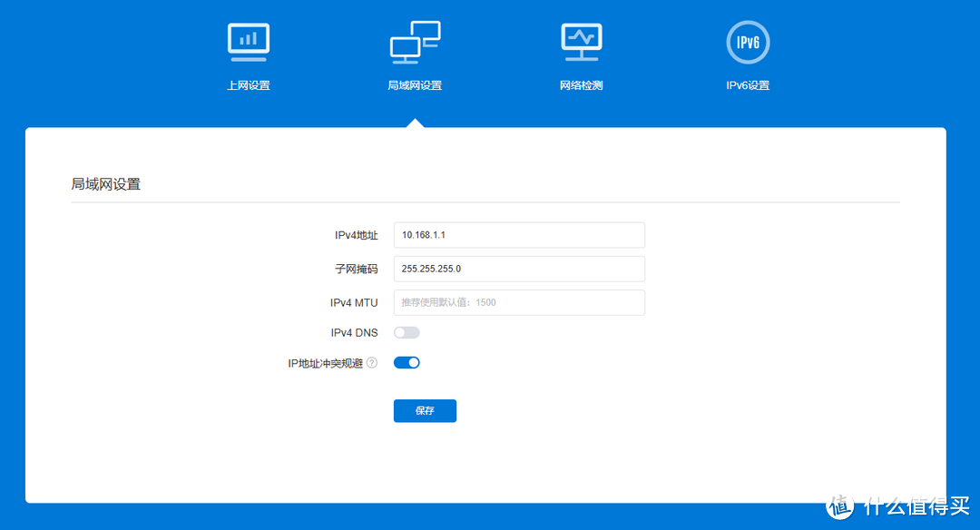Click the IP地址冲突规避 label text

pyautogui.click(x=325, y=363)
